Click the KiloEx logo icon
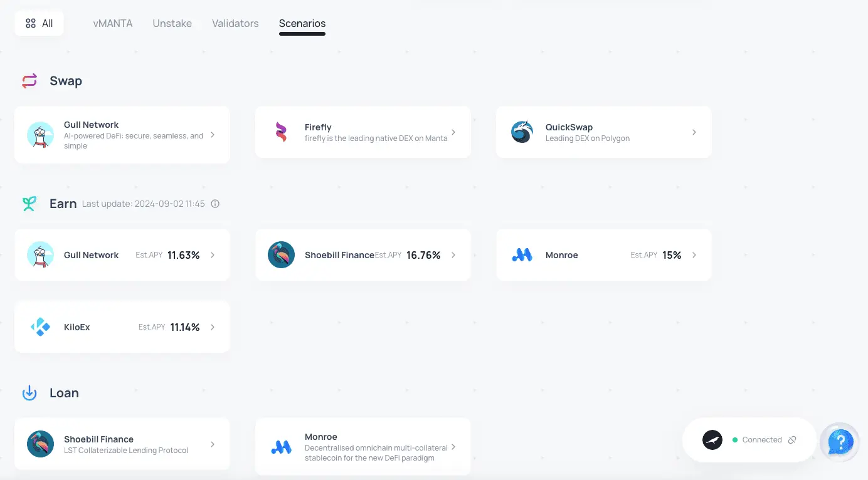This screenshot has height=480, width=868. pos(40,327)
